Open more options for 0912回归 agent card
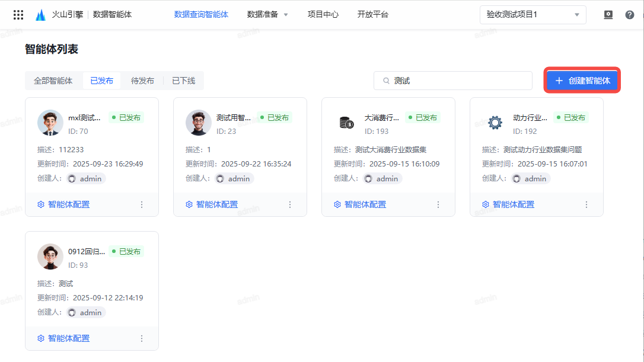The height and width of the screenshot is (362, 644). click(x=142, y=338)
